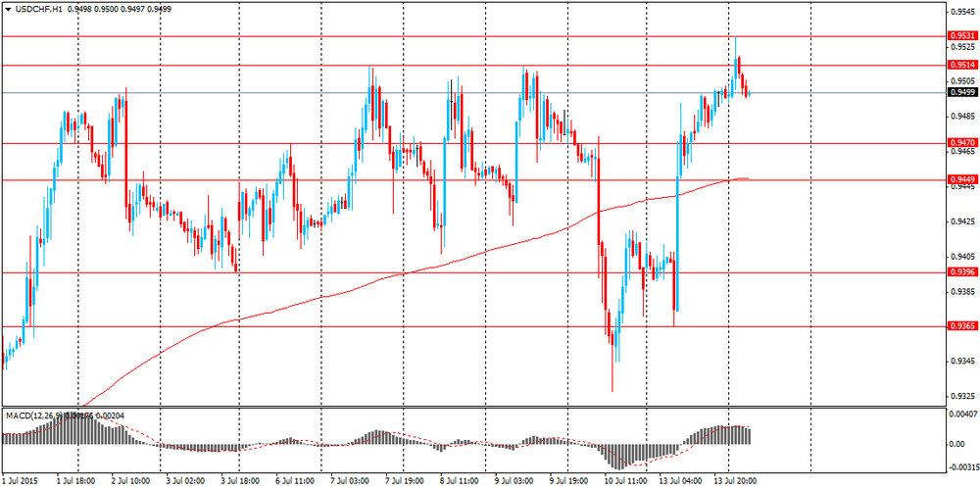This screenshot has width=980, height=488.
Task: Click the 0.9525 price scale value
Action: (960, 46)
